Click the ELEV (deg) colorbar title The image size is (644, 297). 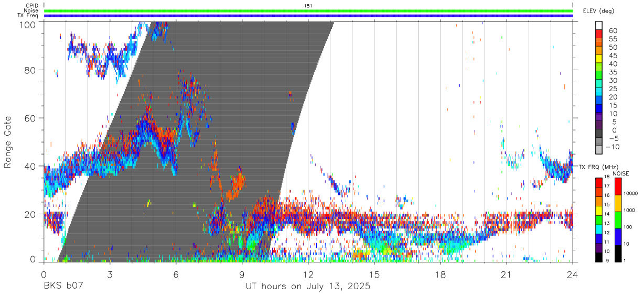(599, 10)
